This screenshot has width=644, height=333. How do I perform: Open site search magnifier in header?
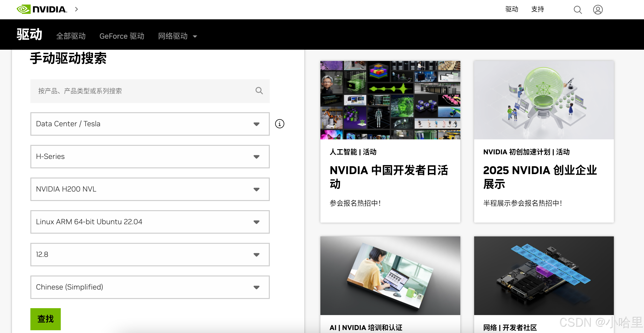(577, 10)
